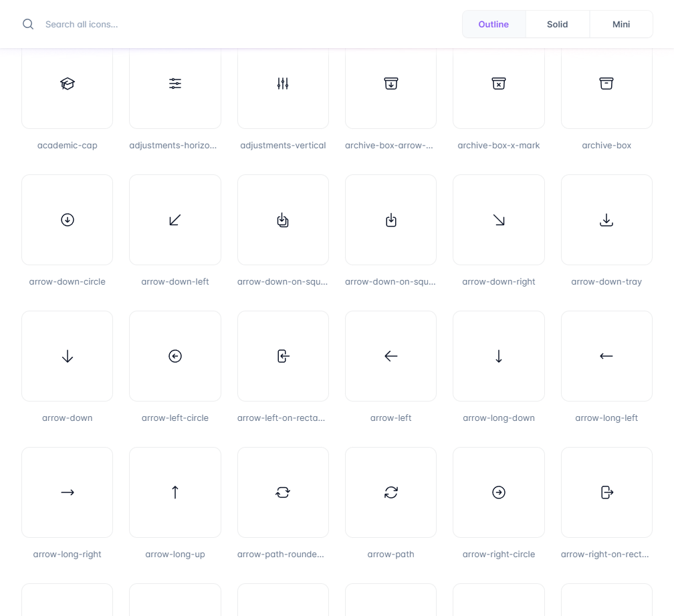The image size is (674, 616).
Task: Click the academic-cap icon tile
Action: pos(67,84)
